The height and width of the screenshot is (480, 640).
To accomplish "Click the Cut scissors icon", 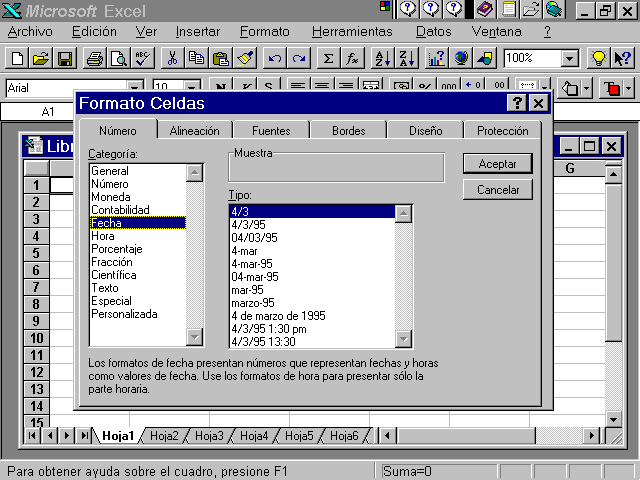I will pyautogui.click(x=173, y=58).
